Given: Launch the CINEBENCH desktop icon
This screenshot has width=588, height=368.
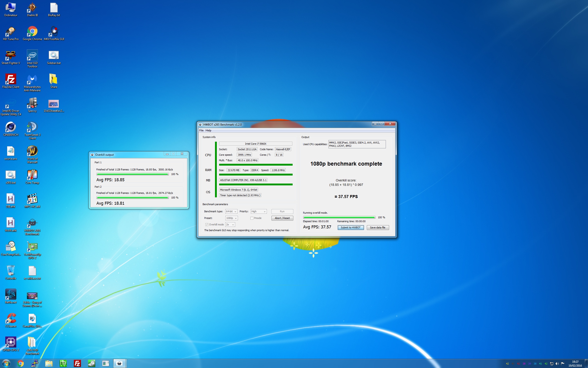Looking at the screenshot, I should tap(11, 129).
